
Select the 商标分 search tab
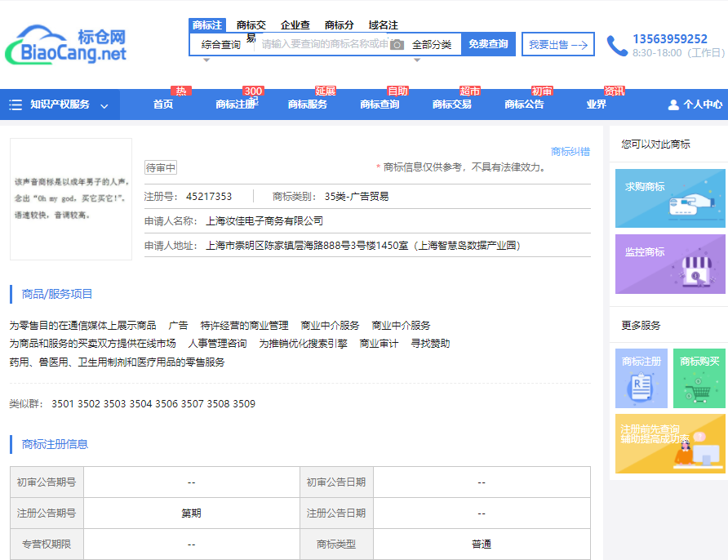[340, 25]
